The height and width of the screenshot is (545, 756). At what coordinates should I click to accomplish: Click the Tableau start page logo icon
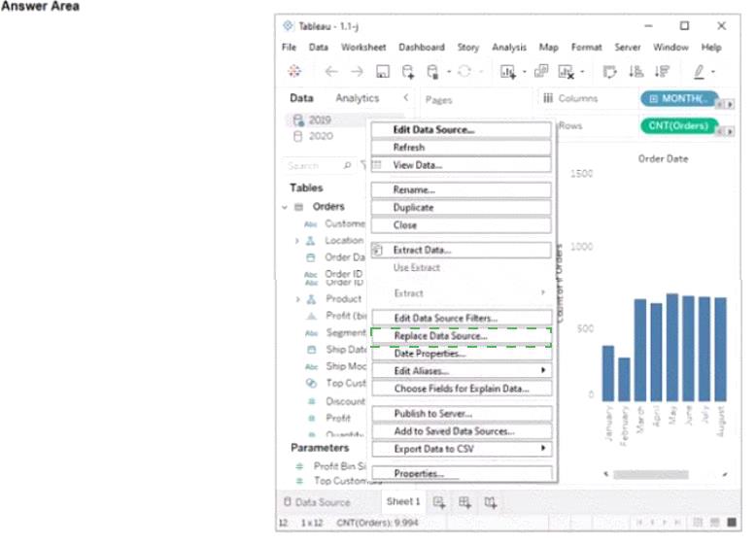294,71
